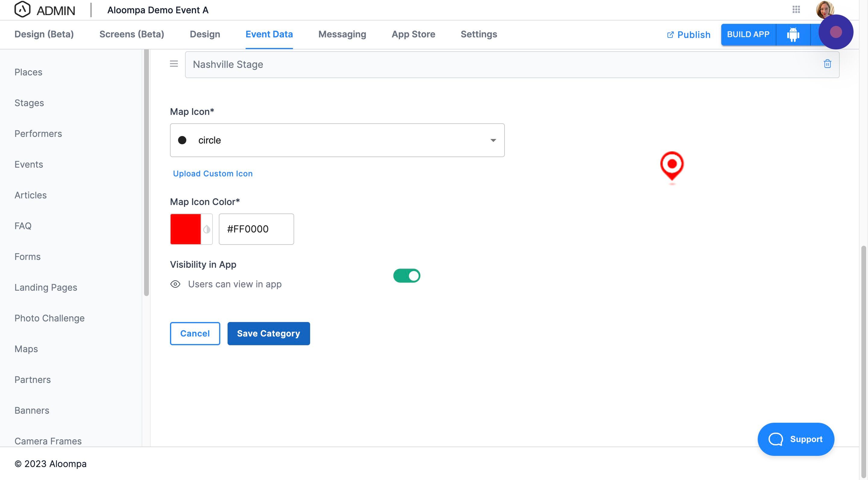Open the Settings tab
Screen dimensions: 868x480
479,34
